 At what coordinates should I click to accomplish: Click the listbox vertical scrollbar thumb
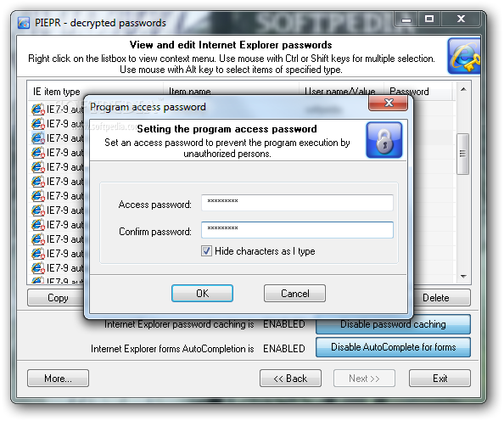coord(463,154)
